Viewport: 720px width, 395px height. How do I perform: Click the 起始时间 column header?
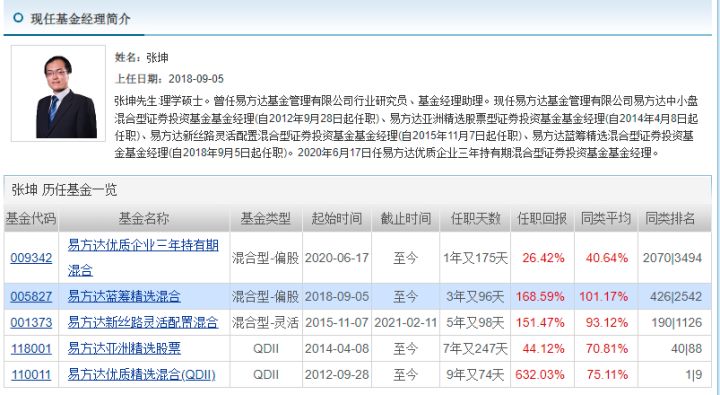337,218
